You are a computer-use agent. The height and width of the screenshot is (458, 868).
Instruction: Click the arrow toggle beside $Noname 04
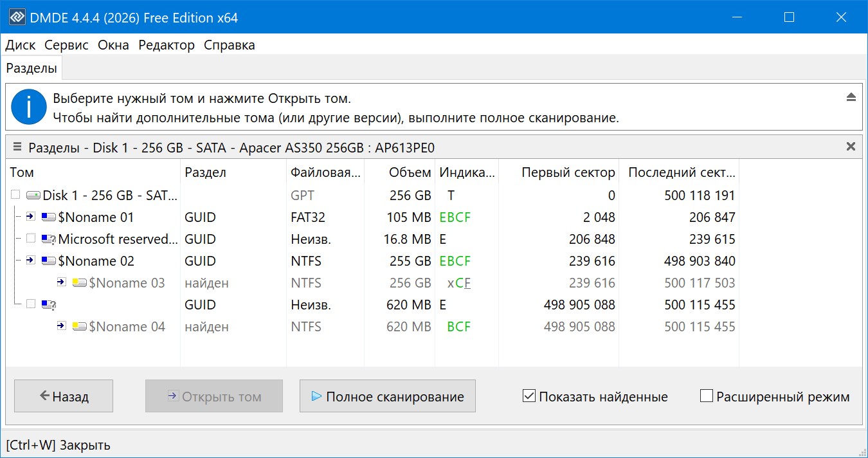(61, 326)
